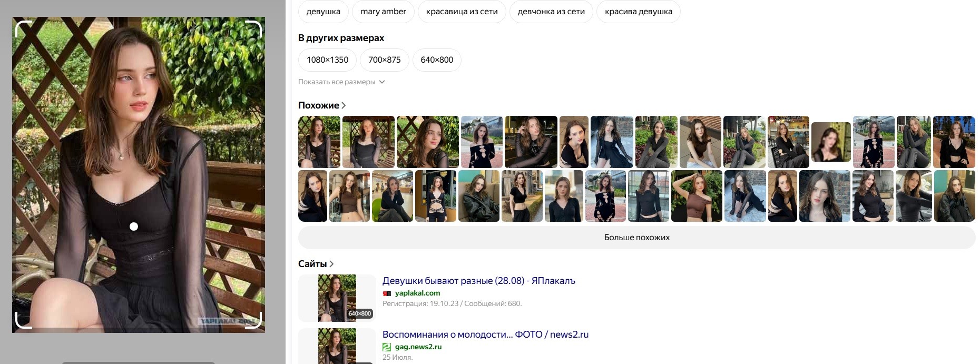Expand Показать все размеры list
Image resolution: width=980 pixels, height=364 pixels.
[x=341, y=82]
